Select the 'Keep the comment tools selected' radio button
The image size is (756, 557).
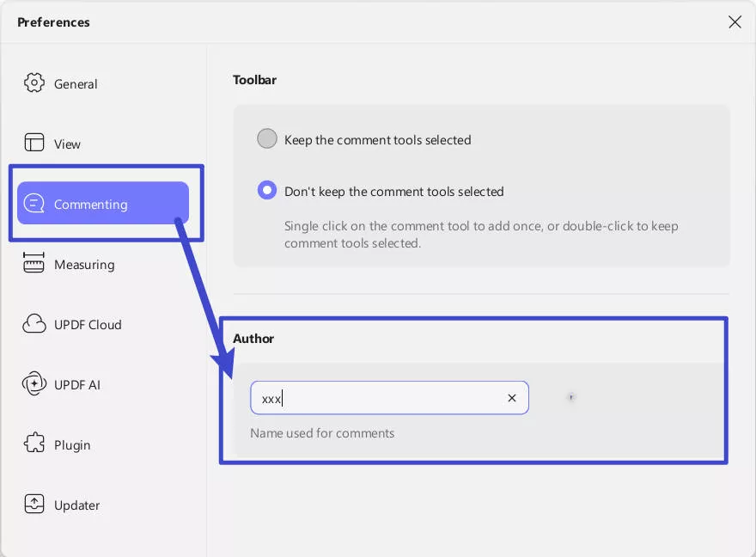click(x=267, y=139)
